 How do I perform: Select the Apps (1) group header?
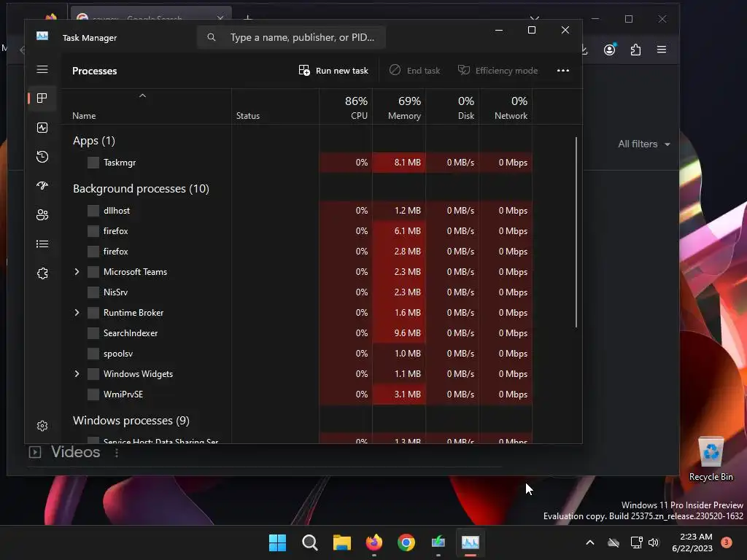point(94,141)
